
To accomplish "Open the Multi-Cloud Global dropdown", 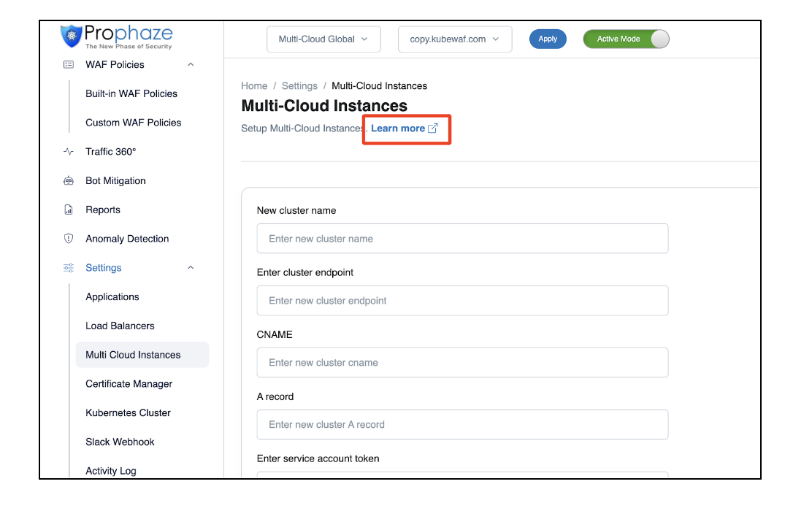I will (x=323, y=39).
